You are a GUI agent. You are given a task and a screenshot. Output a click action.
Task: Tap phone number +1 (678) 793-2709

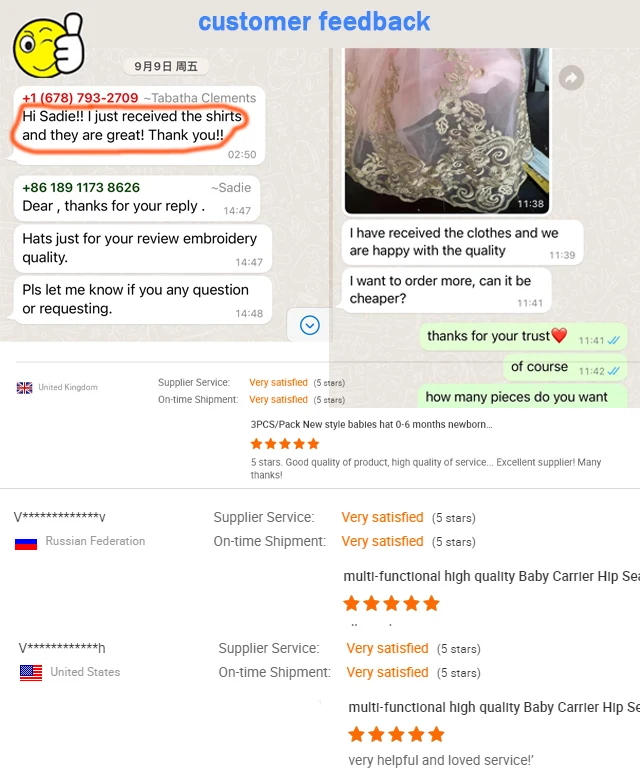80,98
